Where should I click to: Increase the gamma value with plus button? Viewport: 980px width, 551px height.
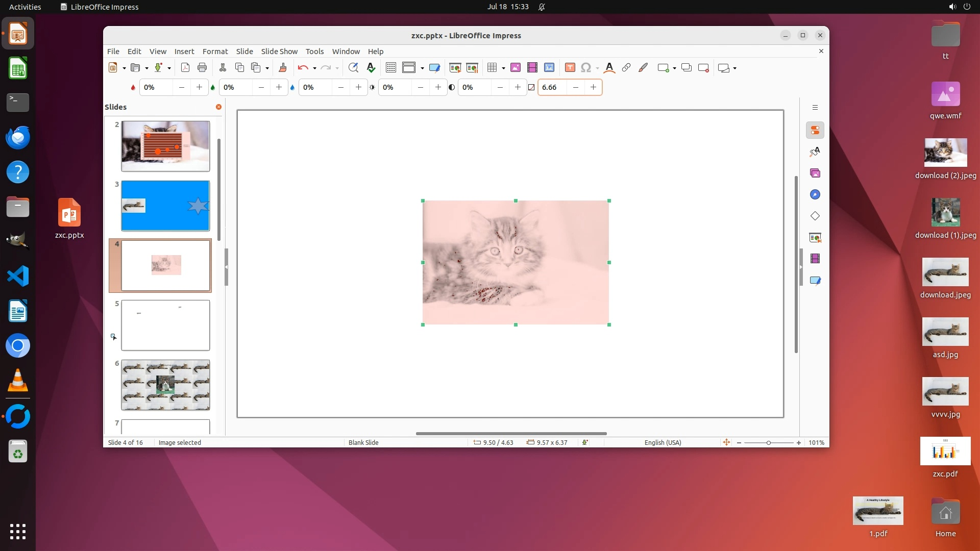tap(593, 87)
